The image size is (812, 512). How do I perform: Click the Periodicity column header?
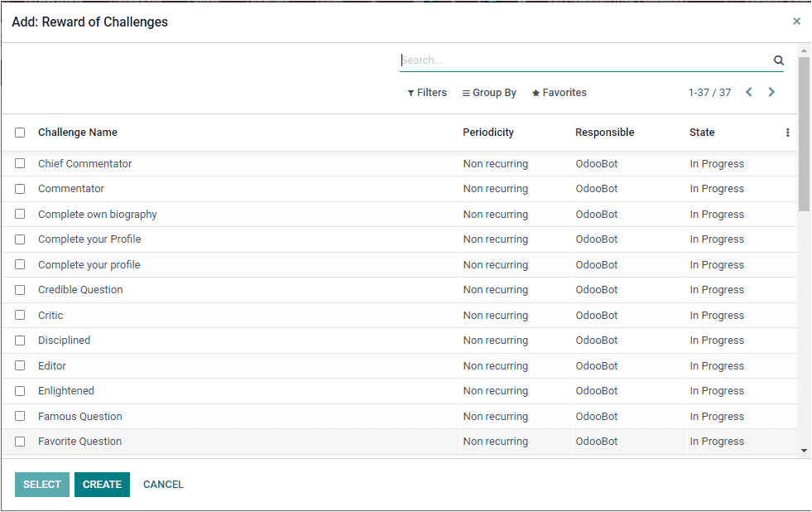[x=488, y=132]
